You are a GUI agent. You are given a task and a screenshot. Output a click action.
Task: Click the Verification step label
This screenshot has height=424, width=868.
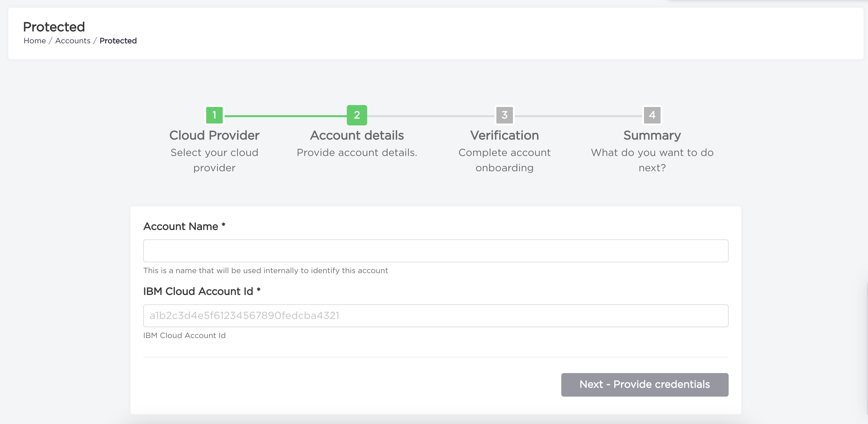pos(504,135)
